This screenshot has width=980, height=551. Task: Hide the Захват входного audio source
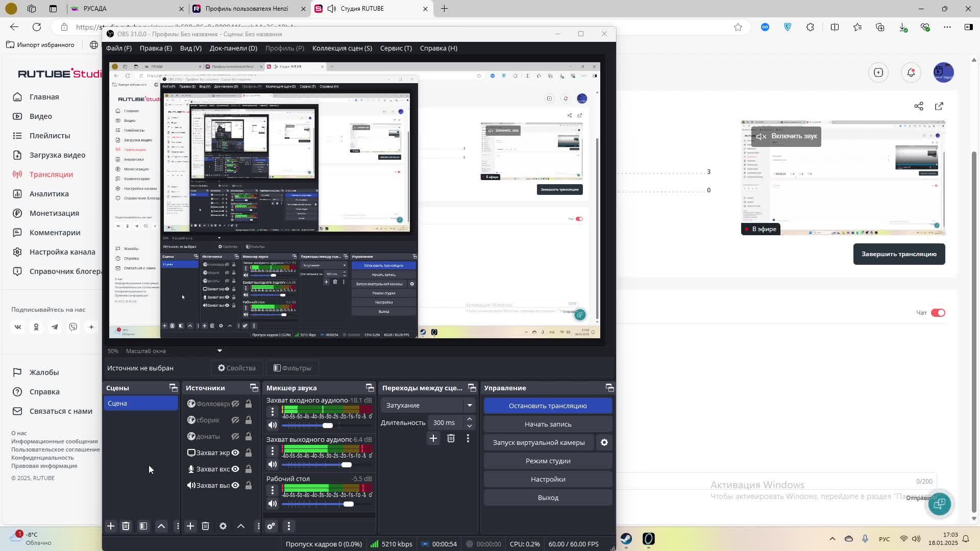[x=235, y=469]
